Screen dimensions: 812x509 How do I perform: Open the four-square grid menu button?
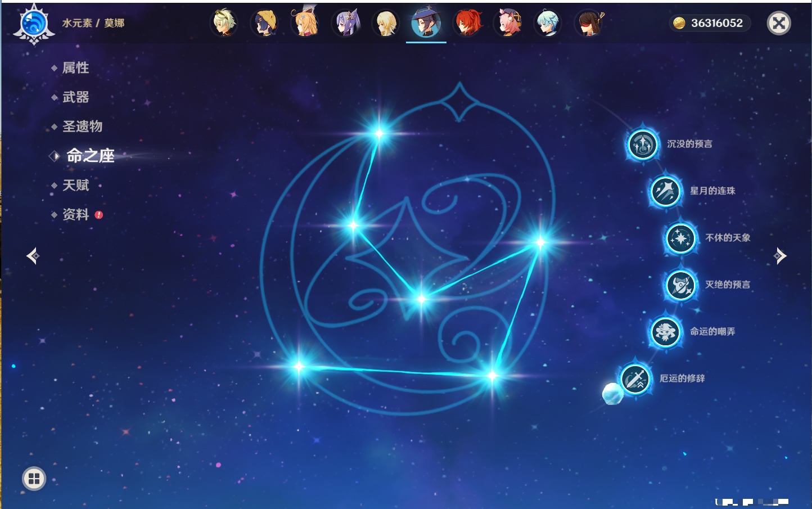(34, 479)
